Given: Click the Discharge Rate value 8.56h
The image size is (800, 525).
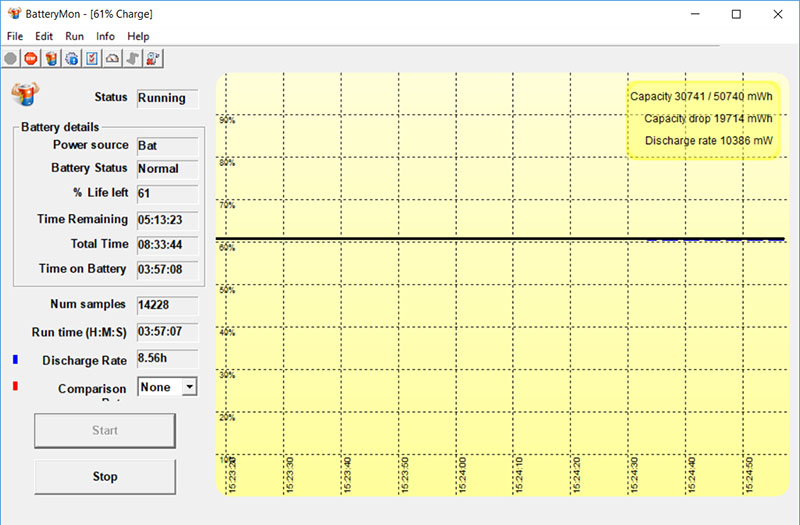Looking at the screenshot, I should pos(167,358).
